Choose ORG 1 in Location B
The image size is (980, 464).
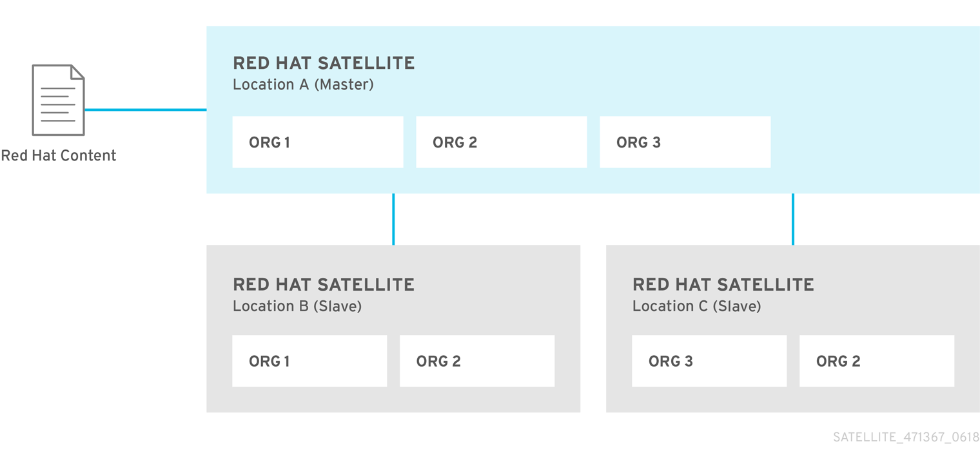point(309,361)
